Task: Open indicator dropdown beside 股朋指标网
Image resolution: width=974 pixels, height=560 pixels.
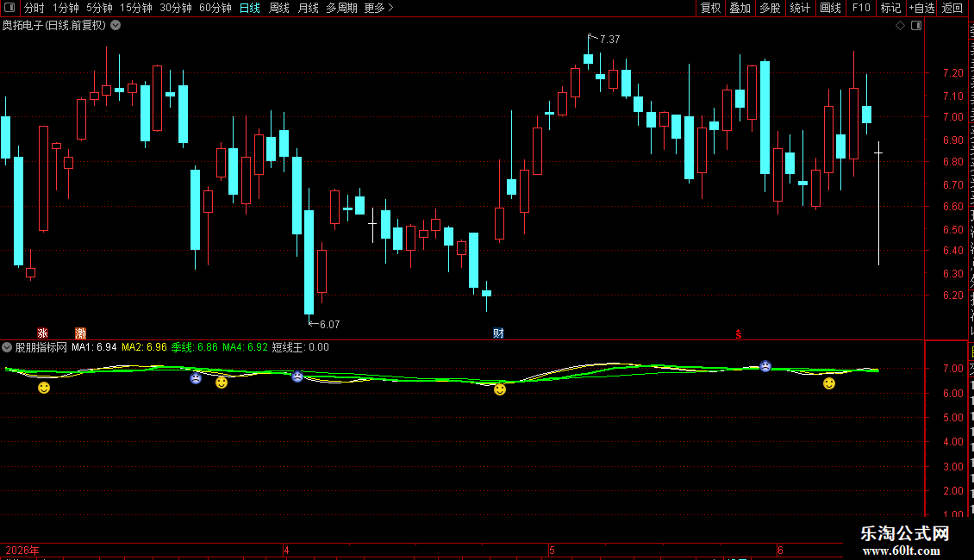Action: [7, 347]
